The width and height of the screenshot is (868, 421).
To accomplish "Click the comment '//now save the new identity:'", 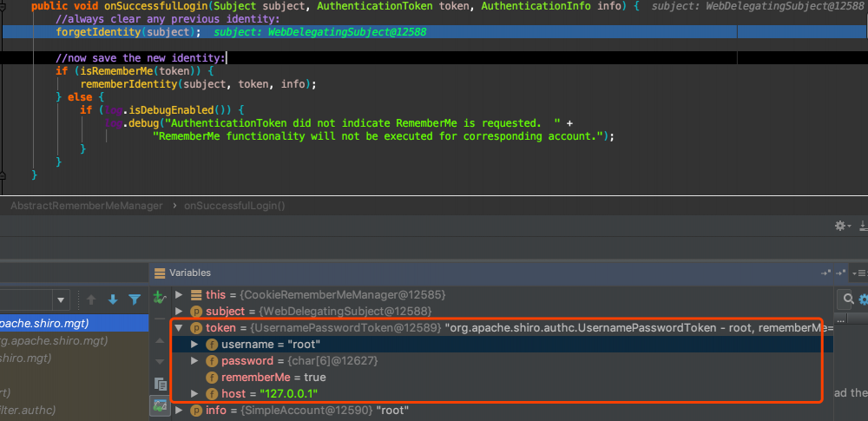I will [x=141, y=58].
